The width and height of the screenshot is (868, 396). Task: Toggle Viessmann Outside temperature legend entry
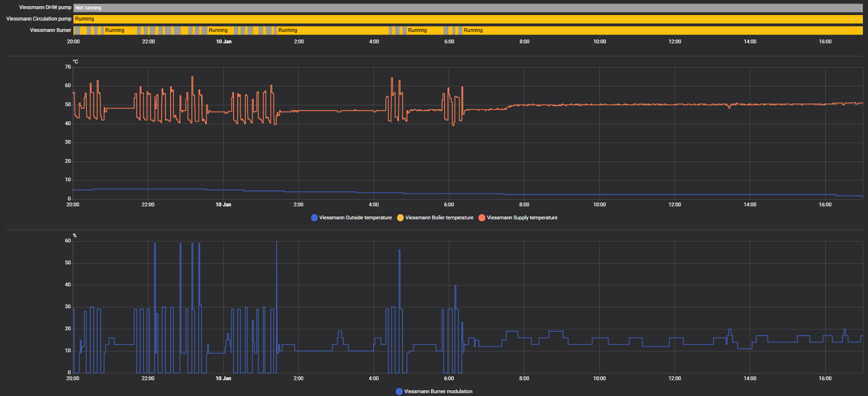tap(352, 217)
